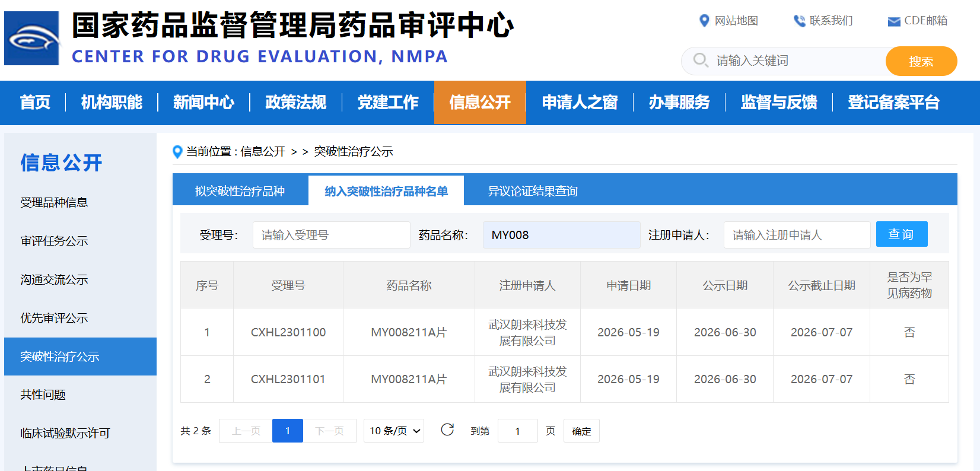Viewport: 980px width, 471px height.
Task: Open 共性问题 in sidebar
Action: coord(43,394)
